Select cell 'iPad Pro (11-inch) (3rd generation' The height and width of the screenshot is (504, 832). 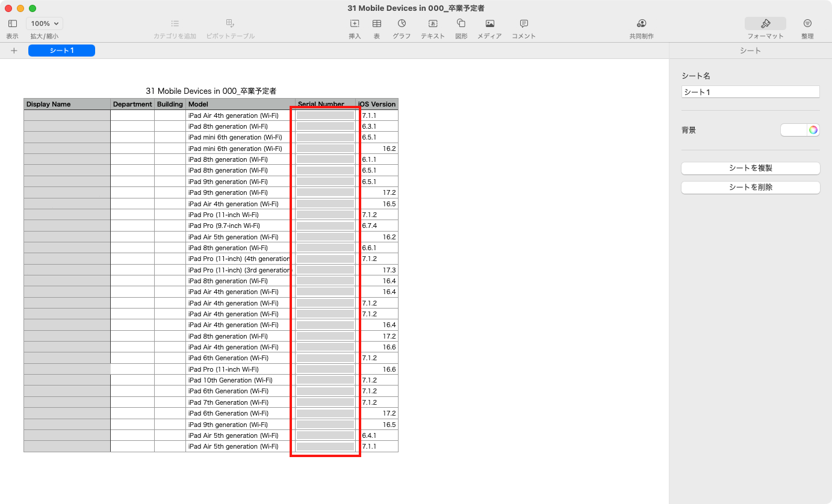240,270
